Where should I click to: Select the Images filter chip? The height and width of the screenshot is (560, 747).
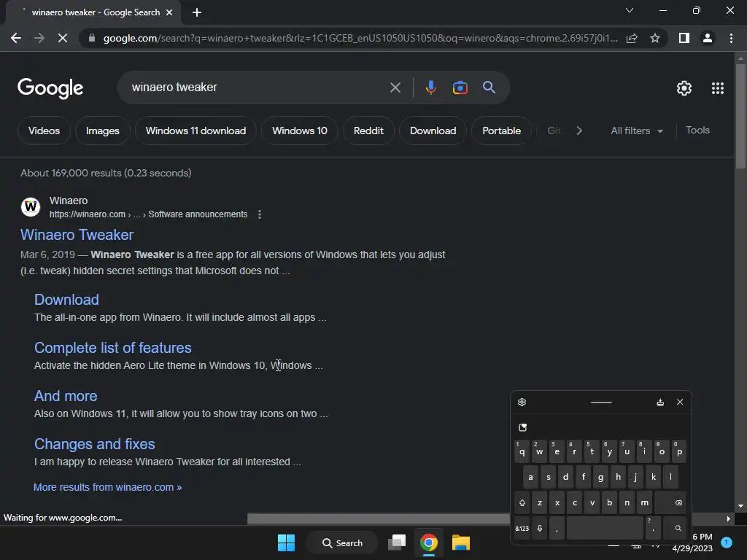click(x=102, y=131)
